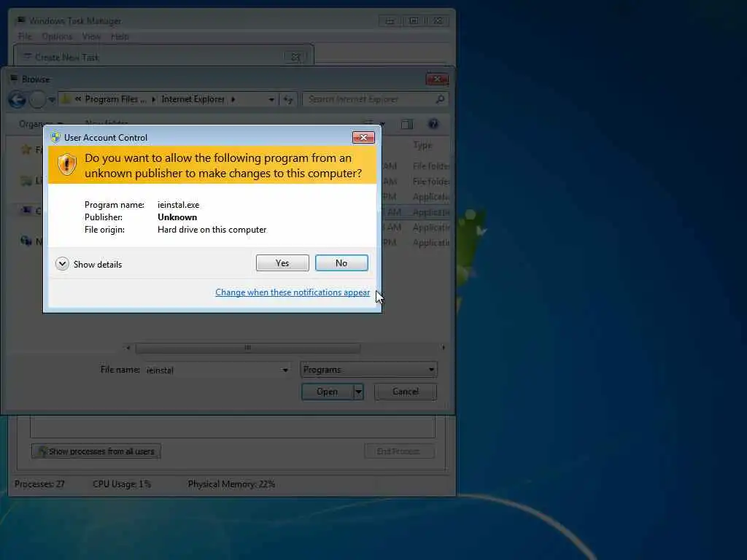Select Program Files breadcrumb in address bar

(116, 99)
